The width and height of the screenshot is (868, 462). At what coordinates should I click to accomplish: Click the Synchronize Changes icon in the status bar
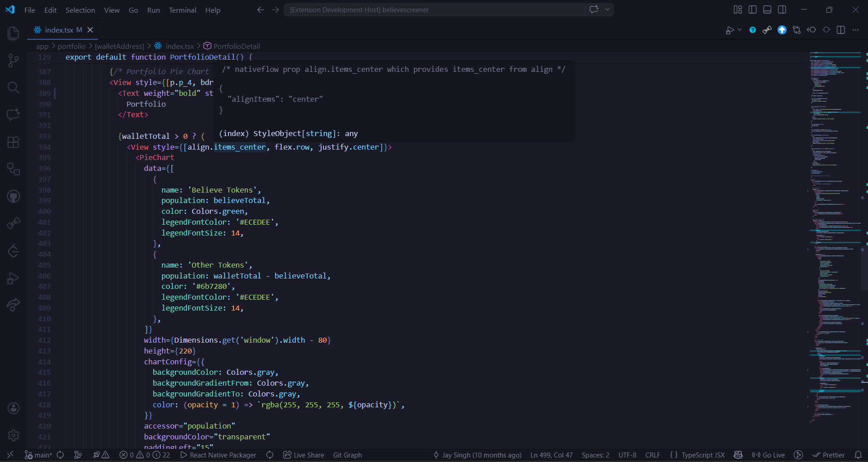pos(60,455)
